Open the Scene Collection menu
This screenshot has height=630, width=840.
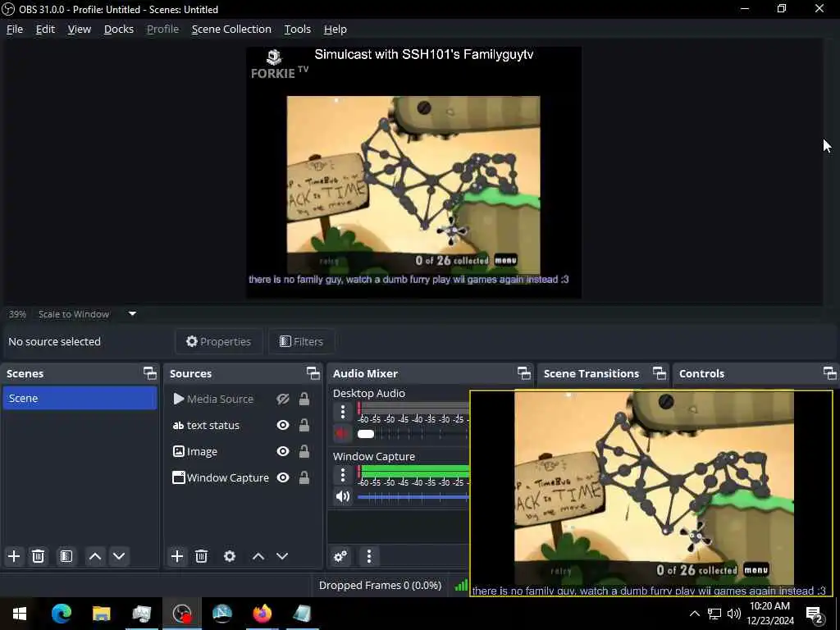(231, 29)
